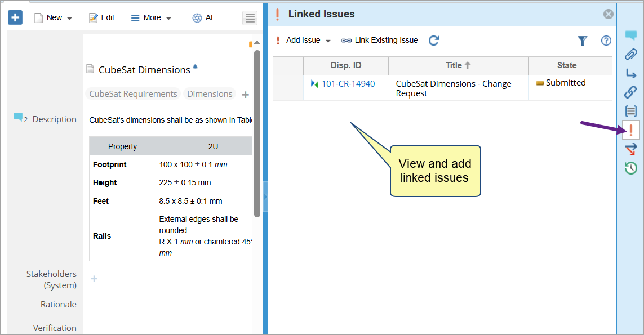Close the Linked Issues panel
The image size is (644, 335).
pyautogui.click(x=608, y=14)
